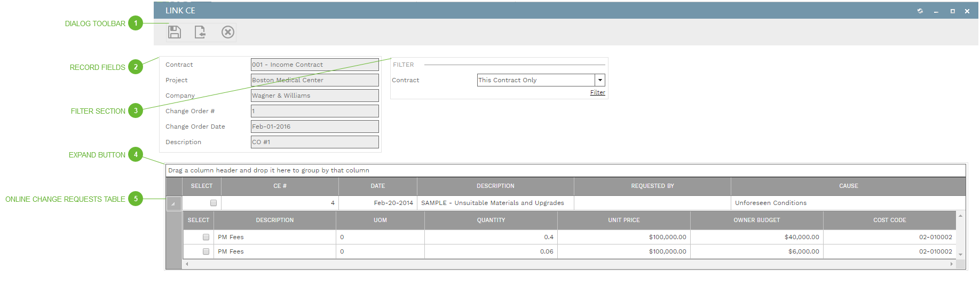Tick the select checkbox for CE # 4
Screen dimensions: 980x284
click(x=214, y=203)
